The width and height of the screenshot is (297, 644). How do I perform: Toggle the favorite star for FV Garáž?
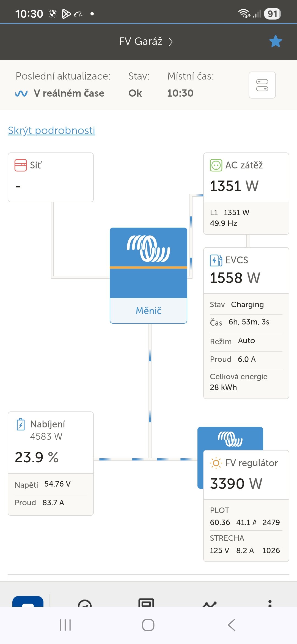[275, 41]
